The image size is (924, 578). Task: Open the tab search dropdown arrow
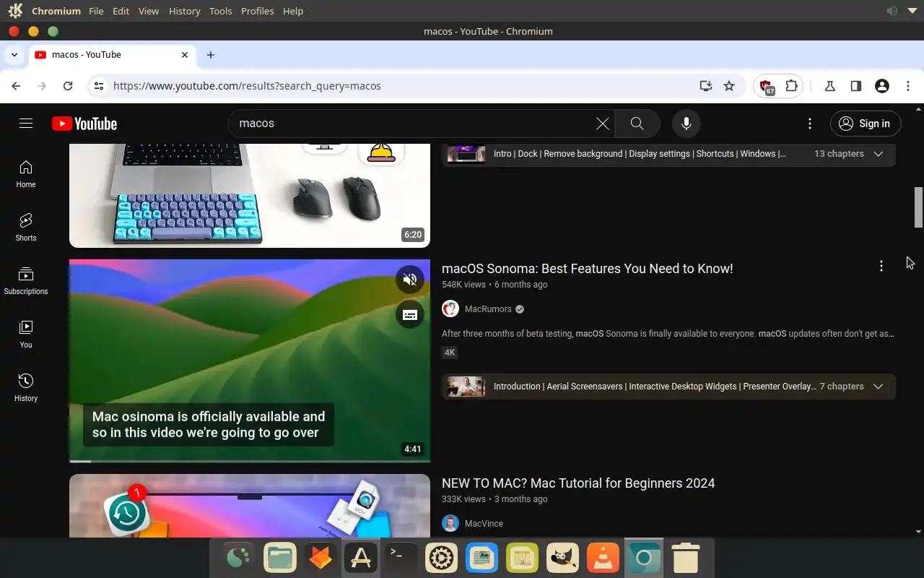(x=14, y=55)
